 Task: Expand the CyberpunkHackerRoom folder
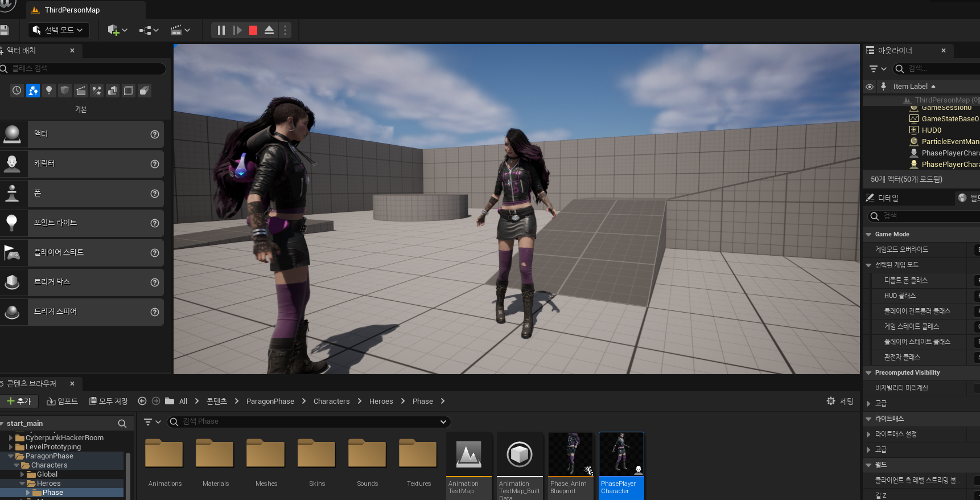11,438
